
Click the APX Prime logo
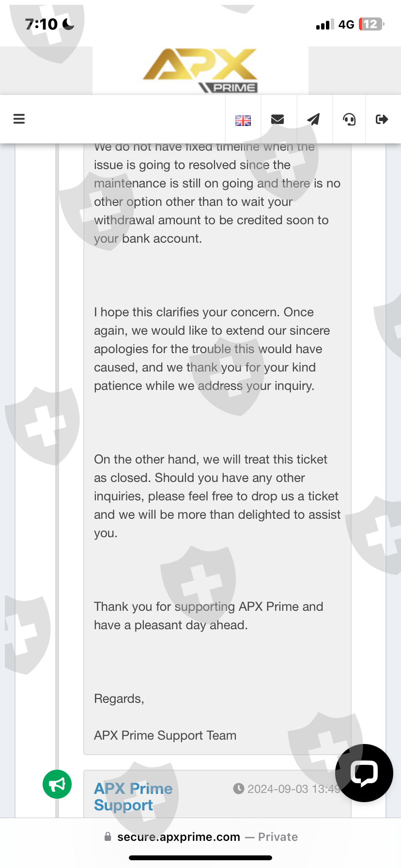[200, 71]
